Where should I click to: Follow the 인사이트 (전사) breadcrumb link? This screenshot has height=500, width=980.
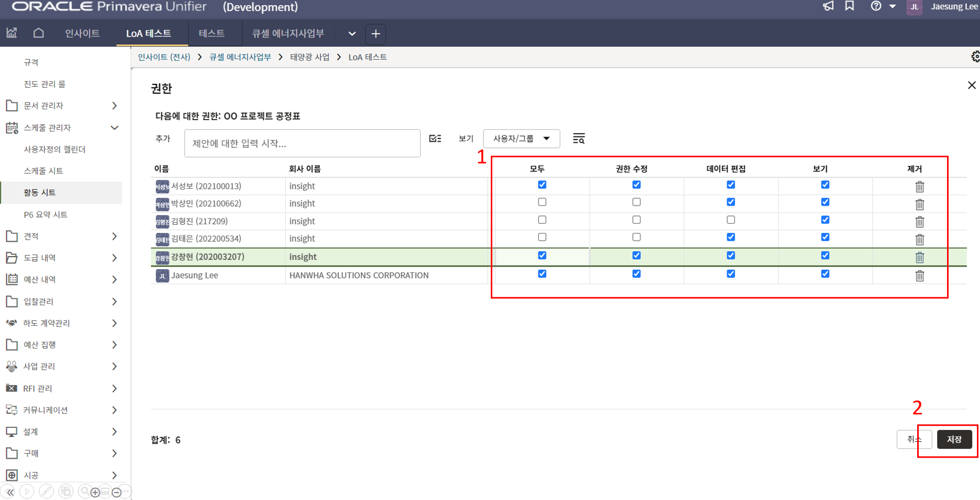tap(164, 57)
